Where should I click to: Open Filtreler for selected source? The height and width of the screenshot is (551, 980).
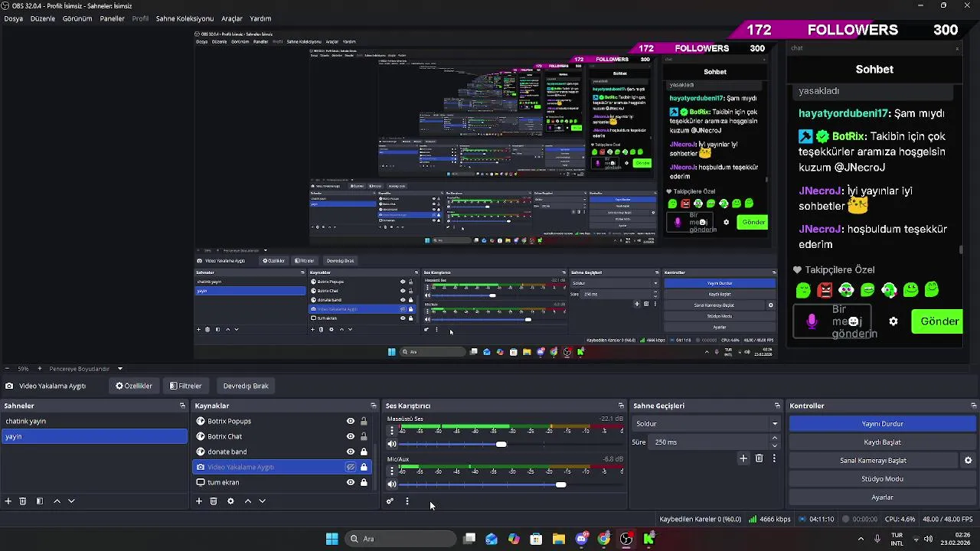coord(186,386)
